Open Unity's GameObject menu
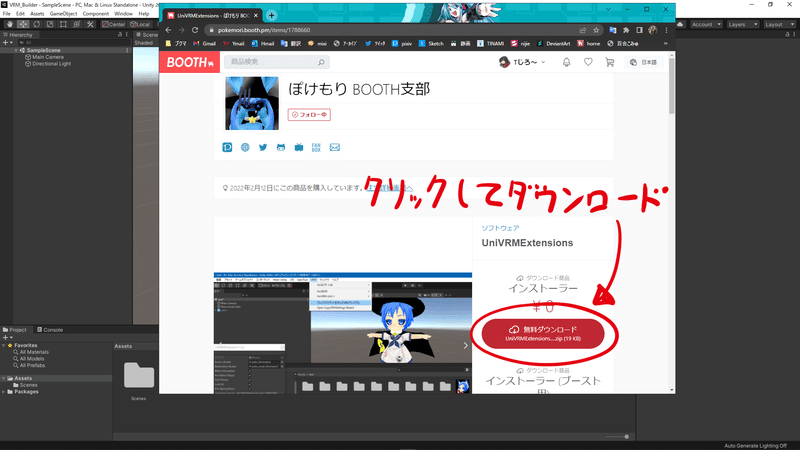 63,14
